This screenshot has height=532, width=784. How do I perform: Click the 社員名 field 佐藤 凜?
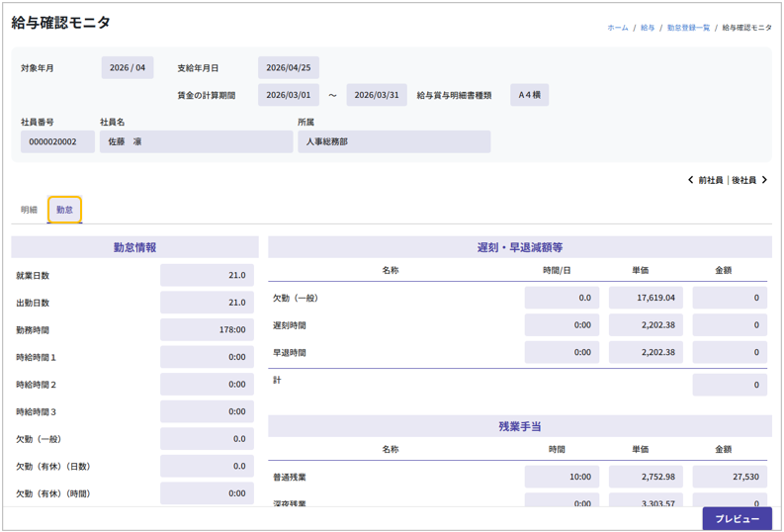196,141
